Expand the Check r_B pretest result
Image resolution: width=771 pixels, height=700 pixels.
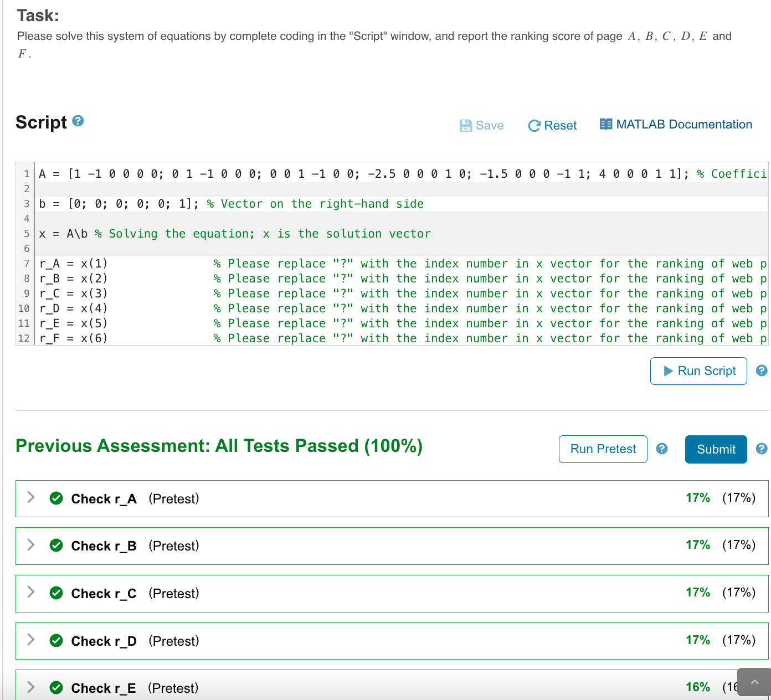point(31,545)
